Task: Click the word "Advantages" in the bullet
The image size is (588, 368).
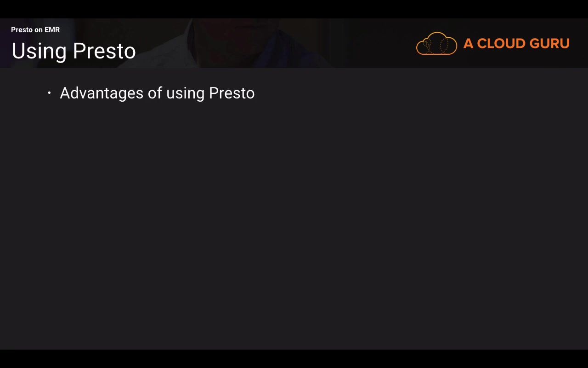Action: tap(102, 93)
